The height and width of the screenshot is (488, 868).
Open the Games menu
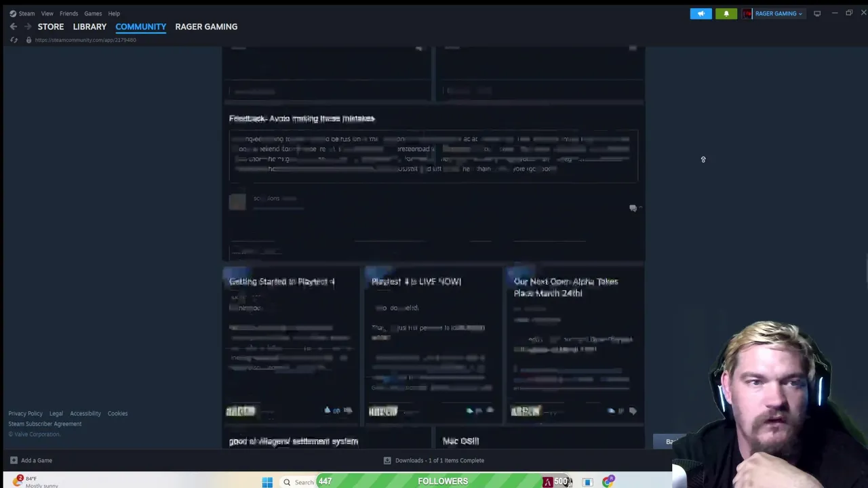(x=93, y=14)
